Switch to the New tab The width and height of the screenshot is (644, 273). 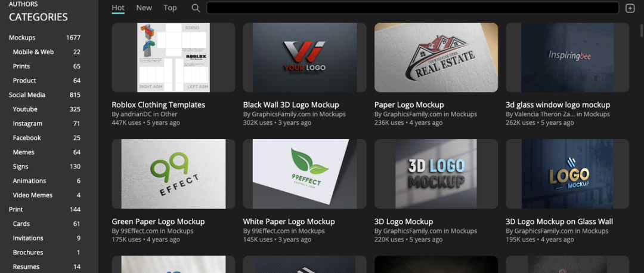coord(144,7)
